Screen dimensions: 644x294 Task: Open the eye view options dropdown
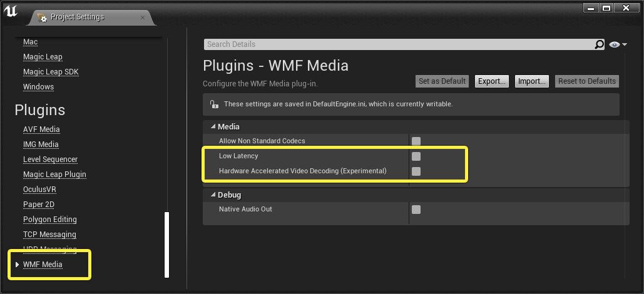(x=618, y=44)
